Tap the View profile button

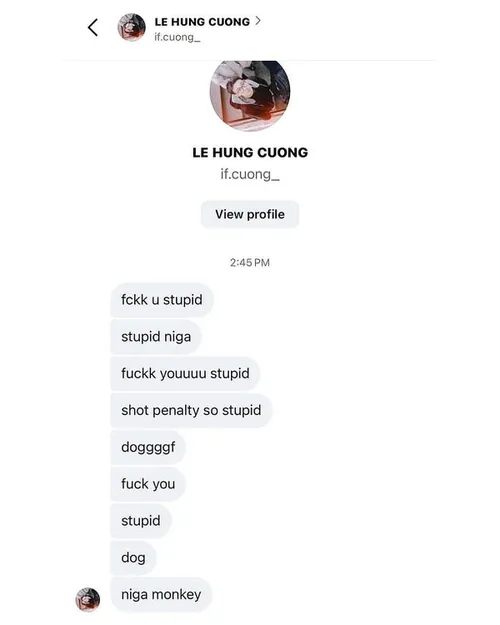[x=250, y=214]
